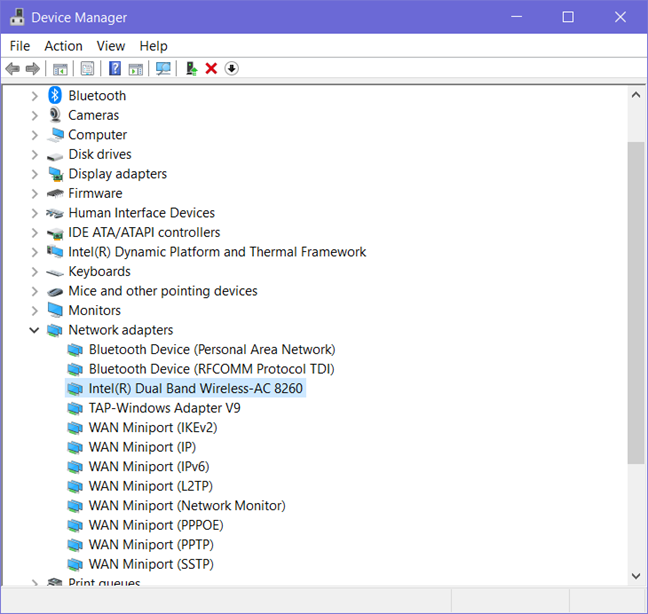Open the View menu
The width and height of the screenshot is (648, 614).
click(111, 46)
